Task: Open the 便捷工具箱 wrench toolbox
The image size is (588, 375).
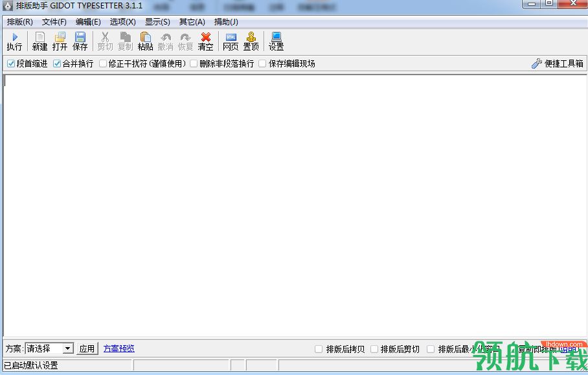Action: point(558,63)
